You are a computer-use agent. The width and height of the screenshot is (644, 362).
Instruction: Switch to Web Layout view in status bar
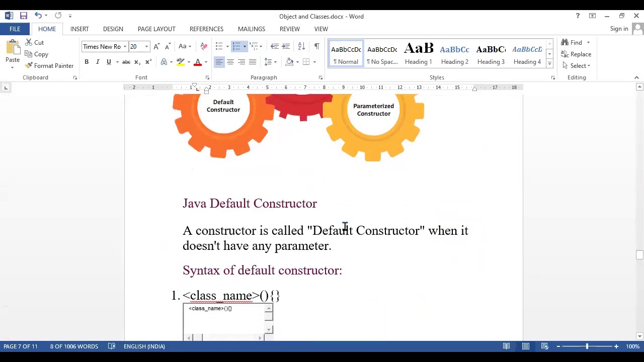click(x=545, y=346)
